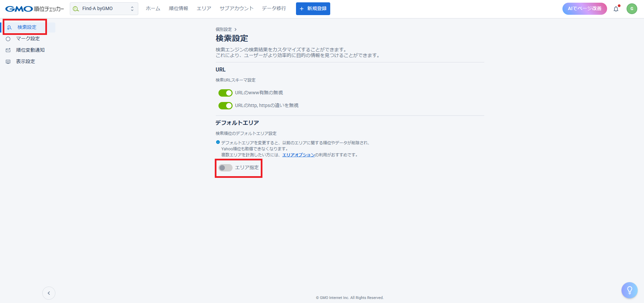Go to the ホーム menu

(153, 8)
